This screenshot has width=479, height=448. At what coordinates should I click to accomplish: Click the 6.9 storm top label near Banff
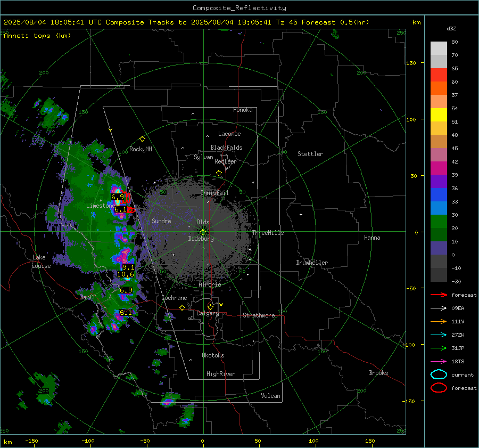[126, 290]
